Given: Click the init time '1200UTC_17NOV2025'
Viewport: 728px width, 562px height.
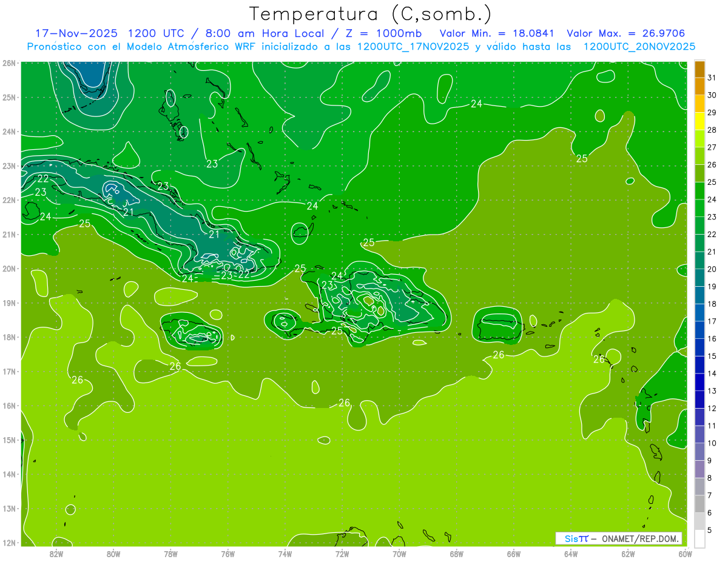Looking at the screenshot, I should pos(413,47).
